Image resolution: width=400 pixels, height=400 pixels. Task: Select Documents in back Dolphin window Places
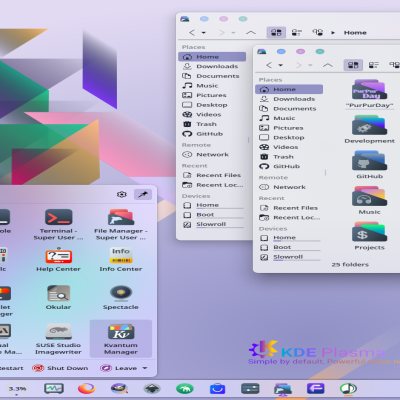point(212,76)
